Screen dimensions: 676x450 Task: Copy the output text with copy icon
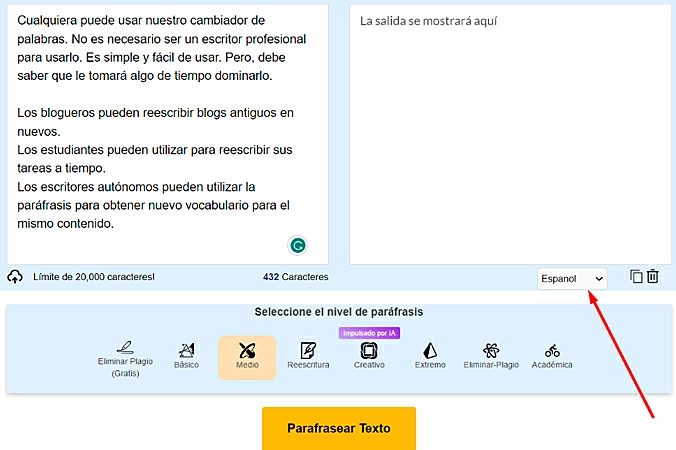point(636,277)
